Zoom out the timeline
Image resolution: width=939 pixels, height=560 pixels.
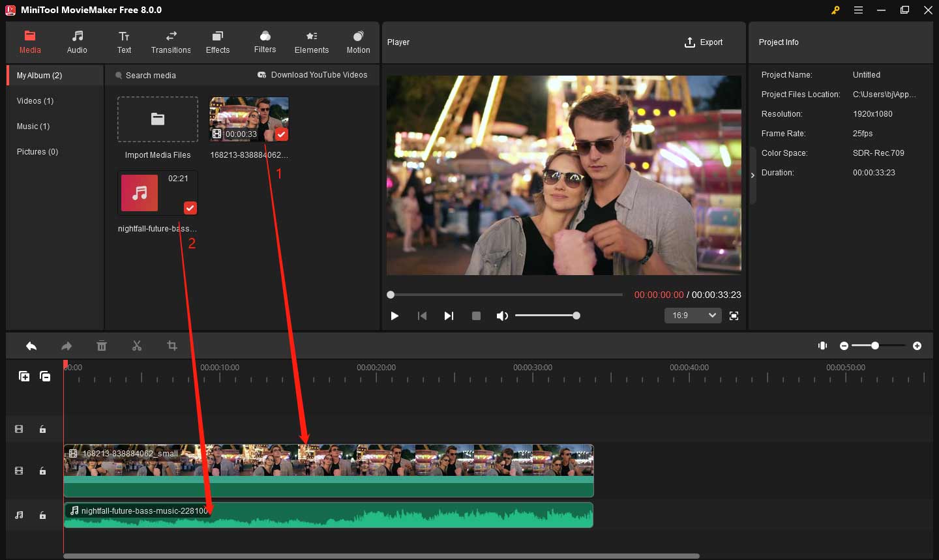point(844,346)
